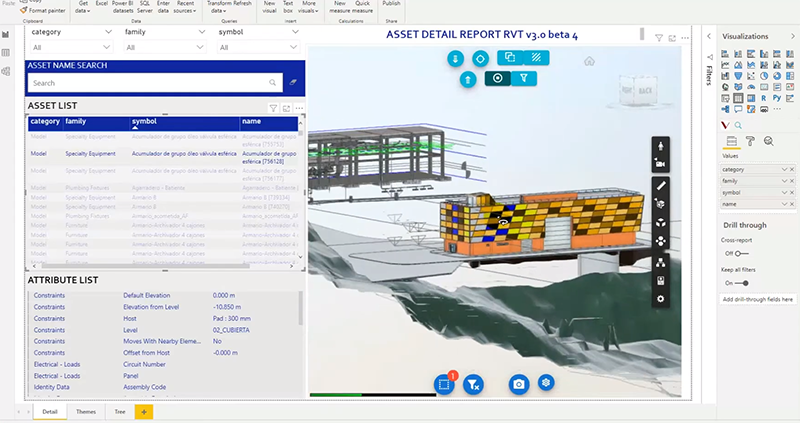Click Format painter in ribbon
The width and height of the screenshot is (800, 423).
[x=42, y=10]
